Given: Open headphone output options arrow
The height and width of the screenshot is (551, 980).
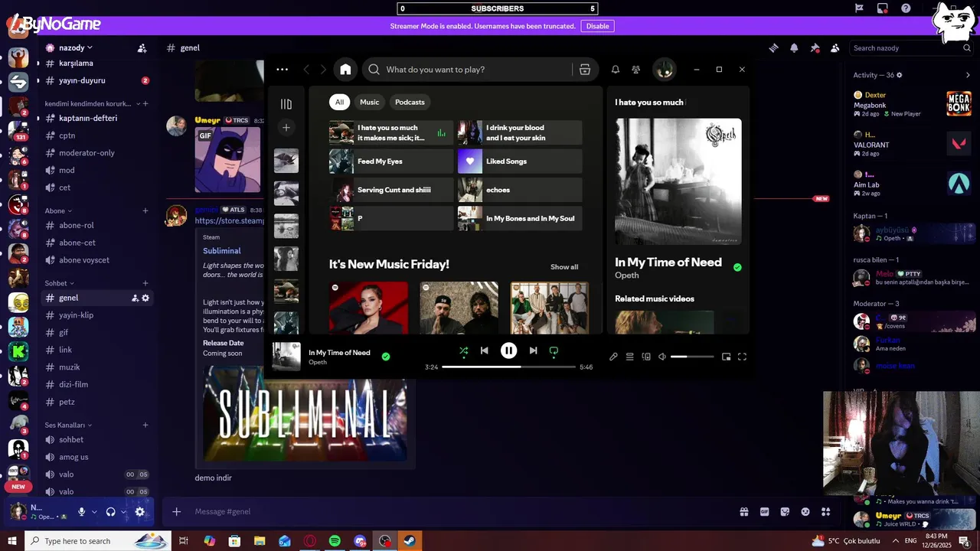Looking at the screenshot, I should tap(123, 512).
